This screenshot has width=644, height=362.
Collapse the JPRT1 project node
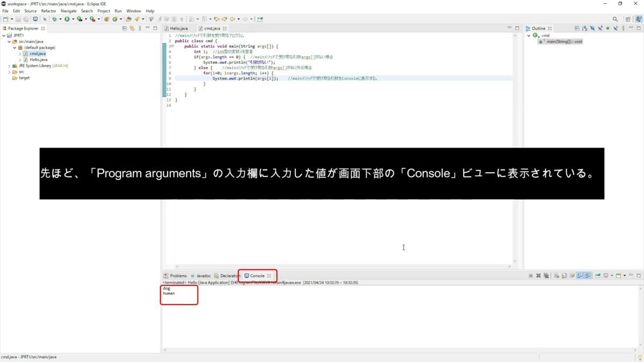coord(4,35)
